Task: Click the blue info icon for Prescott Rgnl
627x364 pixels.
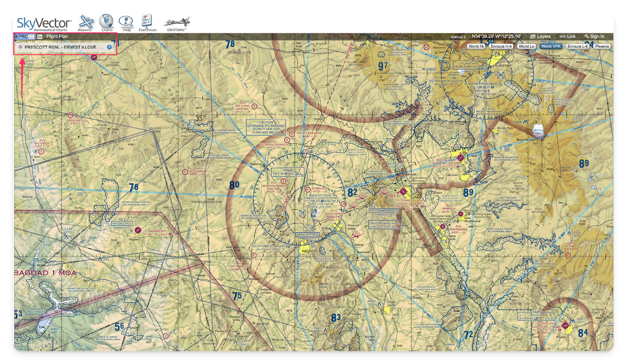Action: point(109,47)
